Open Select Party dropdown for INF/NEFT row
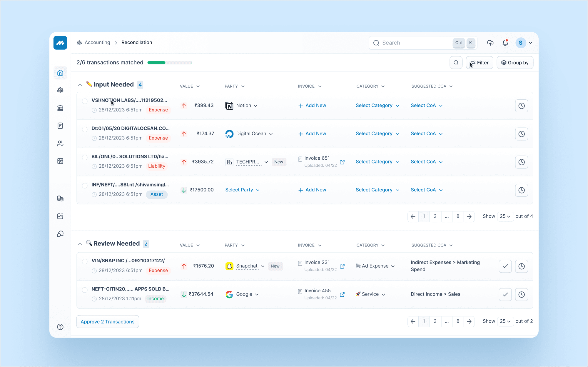 pos(242,190)
